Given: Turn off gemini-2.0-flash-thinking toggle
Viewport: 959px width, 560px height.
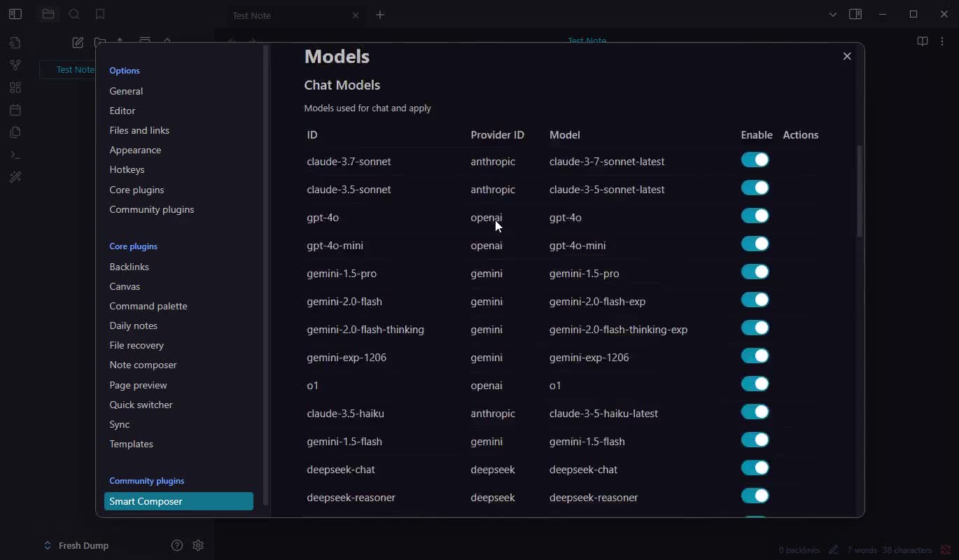Looking at the screenshot, I should 755,328.
